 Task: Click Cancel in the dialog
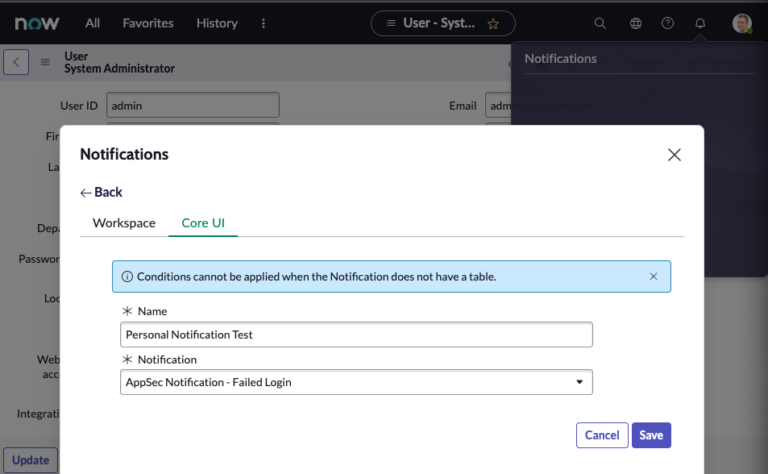602,435
